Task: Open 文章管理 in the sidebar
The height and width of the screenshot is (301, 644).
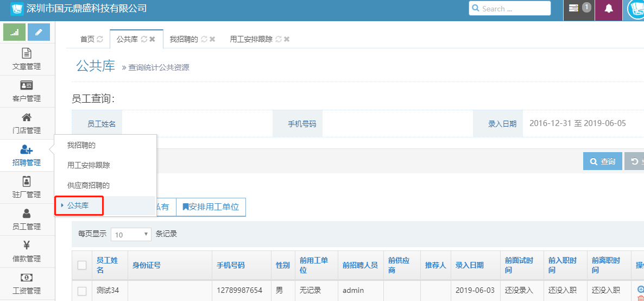Action: (27, 59)
